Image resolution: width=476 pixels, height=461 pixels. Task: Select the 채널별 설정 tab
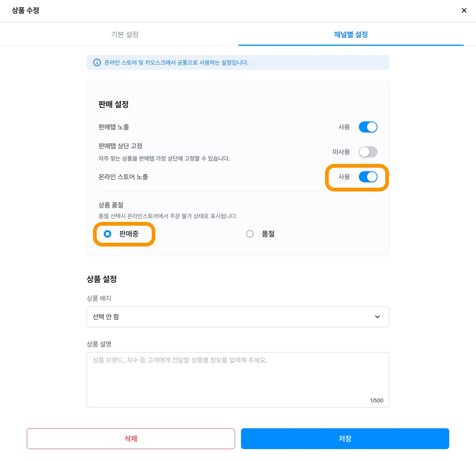(351, 34)
